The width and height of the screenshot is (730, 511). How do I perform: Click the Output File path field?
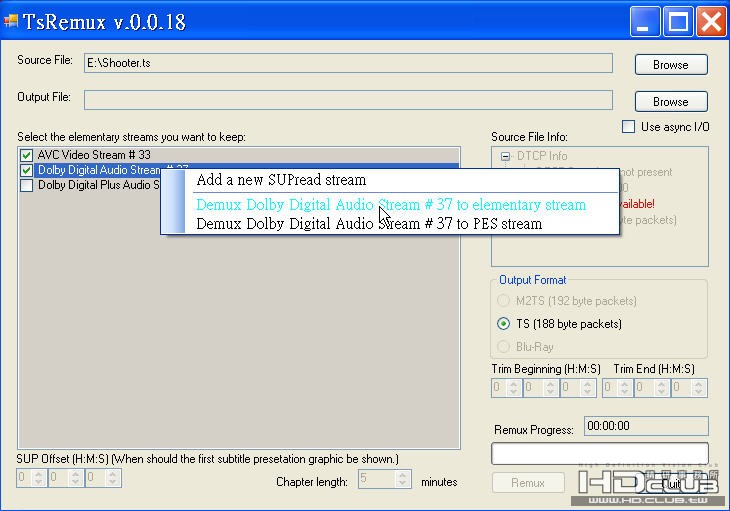tap(348, 100)
